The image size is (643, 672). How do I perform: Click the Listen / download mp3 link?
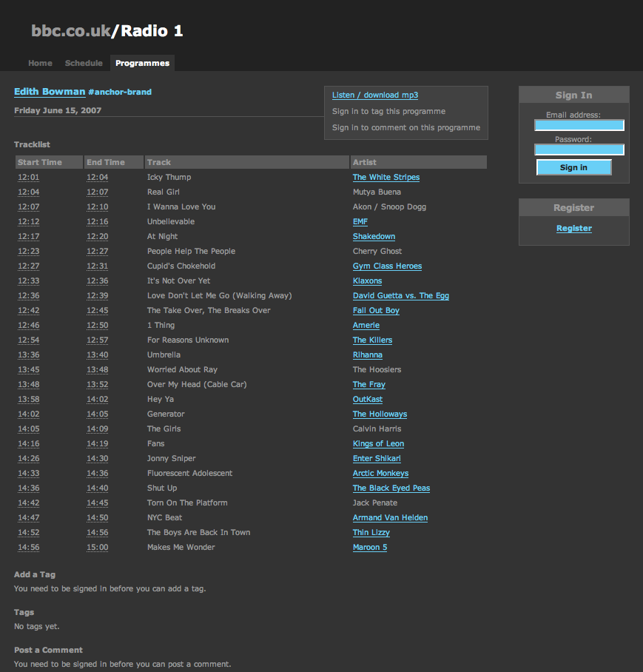374,95
